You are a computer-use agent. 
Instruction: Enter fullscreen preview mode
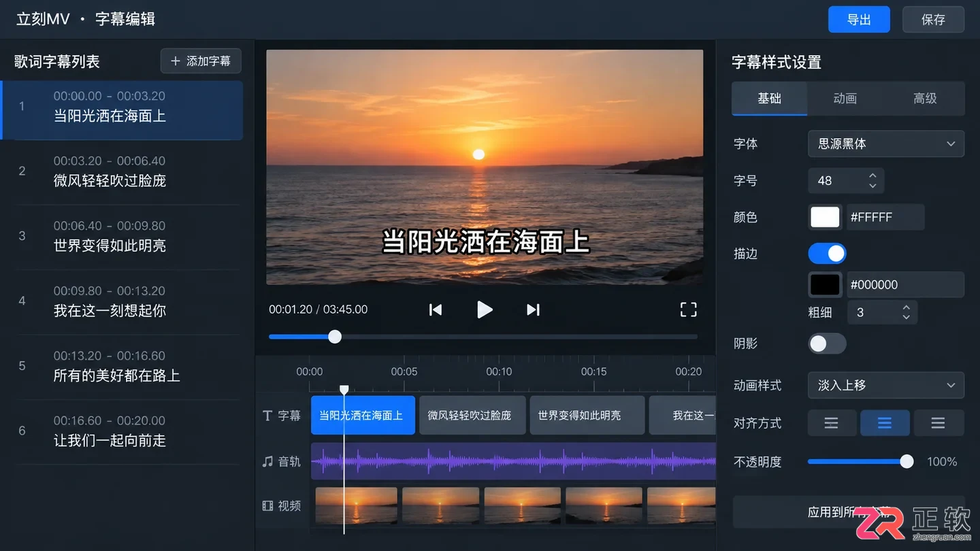click(689, 310)
